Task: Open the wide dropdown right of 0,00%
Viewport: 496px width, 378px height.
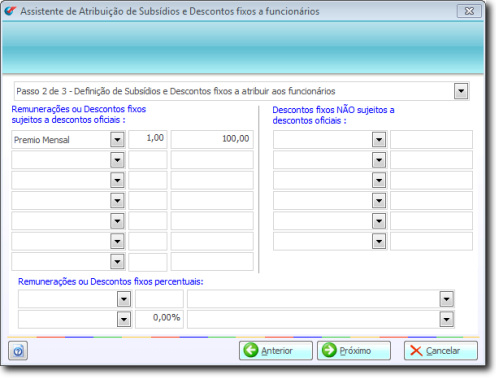Action: click(446, 319)
